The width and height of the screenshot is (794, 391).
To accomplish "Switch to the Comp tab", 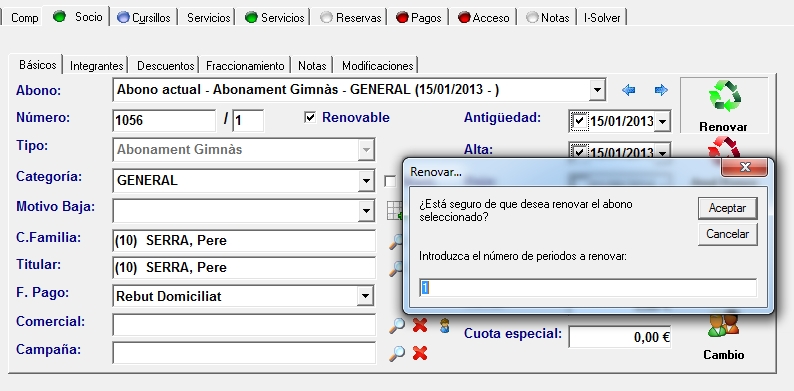I will 24,18.
